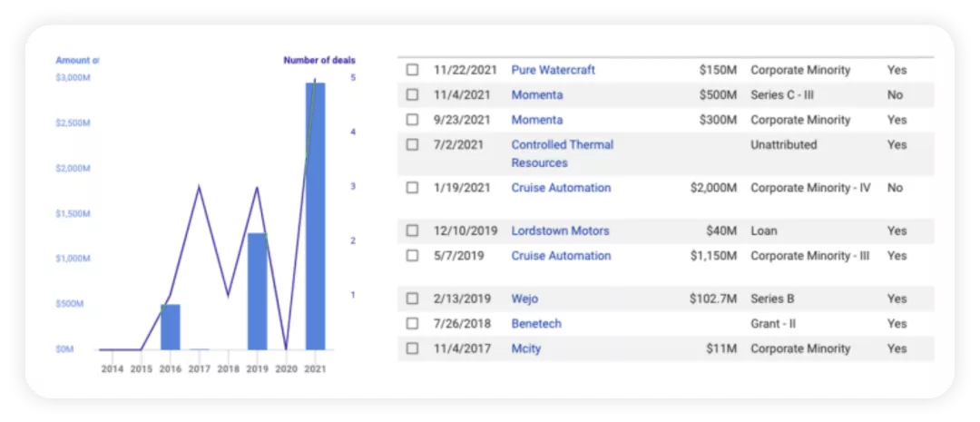Viewport: 980px width, 422px height.
Task: Click the $11M amount cell
Action: tap(722, 348)
